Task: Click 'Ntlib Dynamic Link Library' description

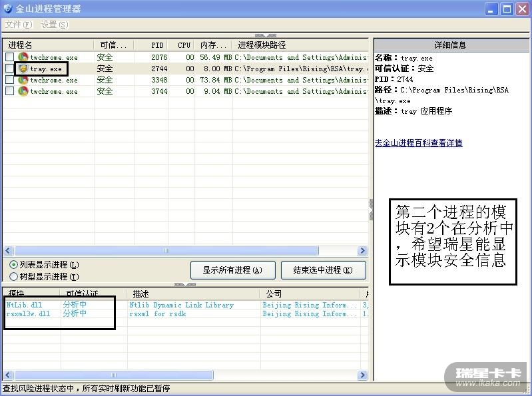Action: [x=182, y=305]
